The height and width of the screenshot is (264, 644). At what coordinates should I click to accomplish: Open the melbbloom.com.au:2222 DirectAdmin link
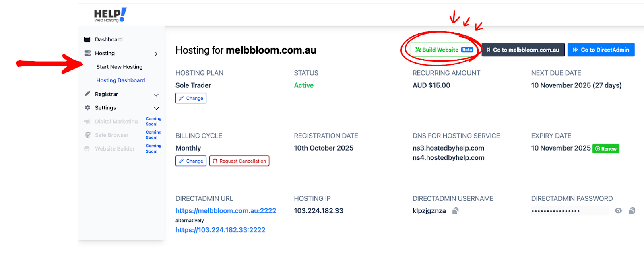(x=226, y=211)
